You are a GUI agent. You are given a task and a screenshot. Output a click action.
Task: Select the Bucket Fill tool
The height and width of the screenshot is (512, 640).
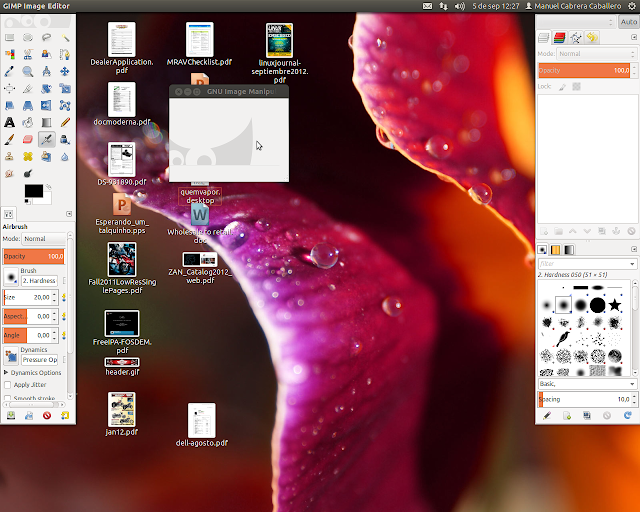point(28,122)
